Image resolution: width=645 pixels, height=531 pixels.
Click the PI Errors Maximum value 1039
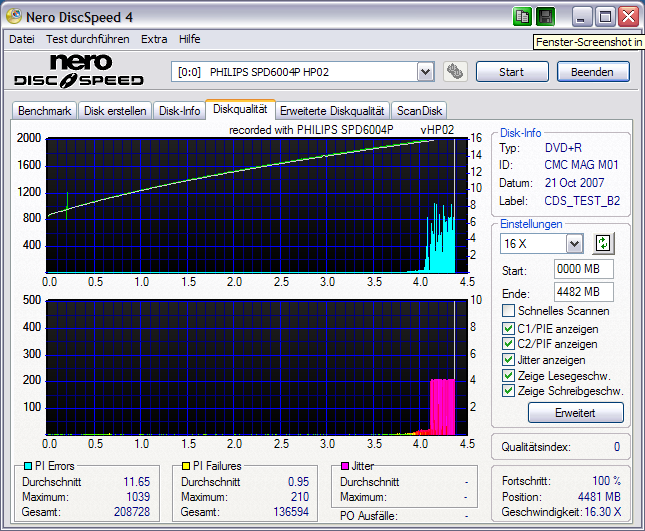tap(138, 497)
